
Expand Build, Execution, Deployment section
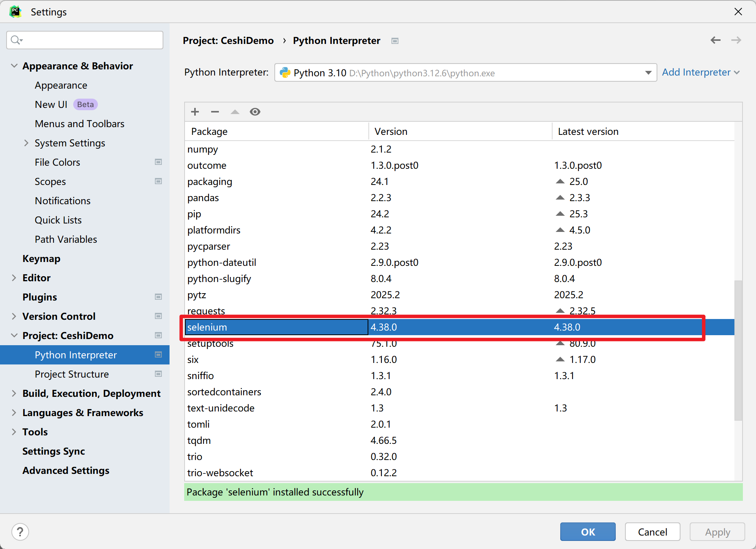[14, 393]
